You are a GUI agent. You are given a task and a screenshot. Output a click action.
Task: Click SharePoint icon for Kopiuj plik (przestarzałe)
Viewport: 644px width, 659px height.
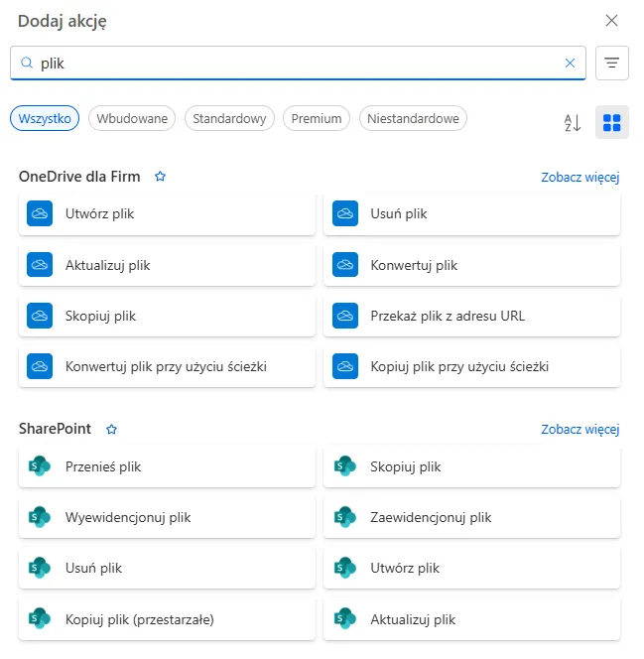pos(40,619)
